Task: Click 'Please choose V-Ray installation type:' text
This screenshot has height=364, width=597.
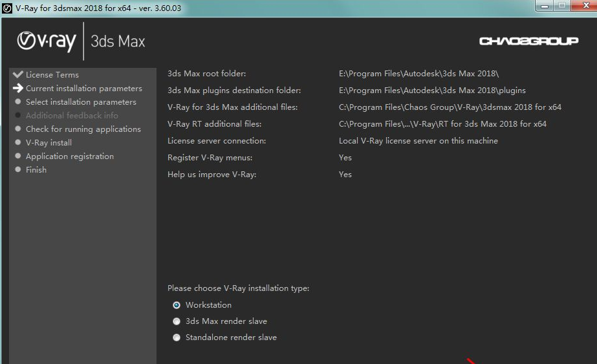Action: pos(238,288)
